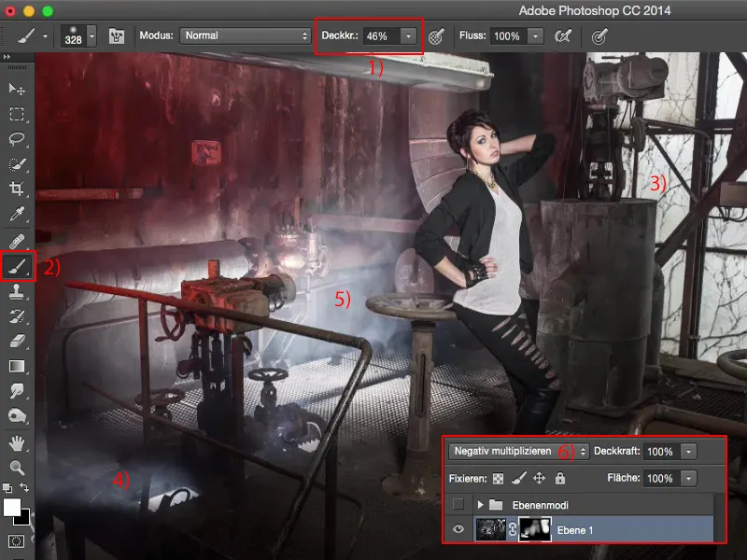Click the Fluss flow value field
The height and width of the screenshot is (560, 747).
509,36
